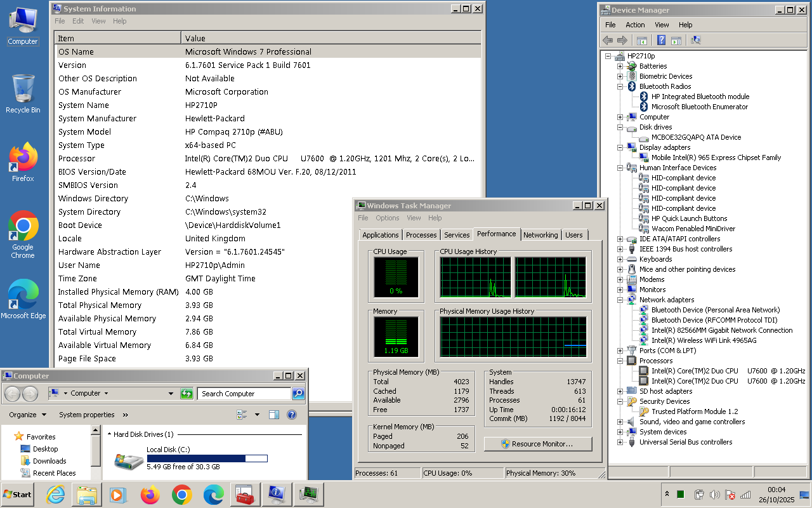The height and width of the screenshot is (508, 812).
Task: Click System properties in Explorer toolbar
Action: (x=87, y=415)
